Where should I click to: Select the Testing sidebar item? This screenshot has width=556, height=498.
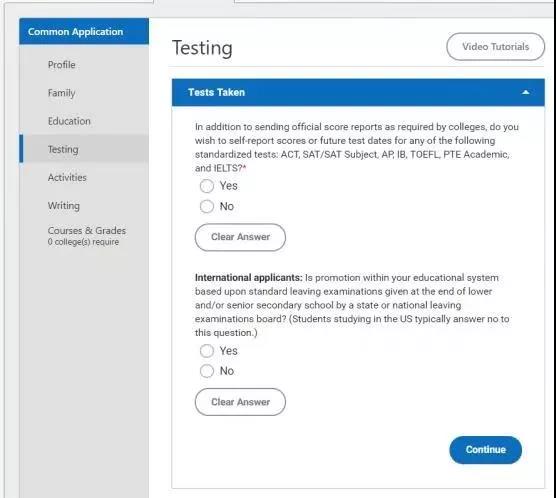point(84,149)
